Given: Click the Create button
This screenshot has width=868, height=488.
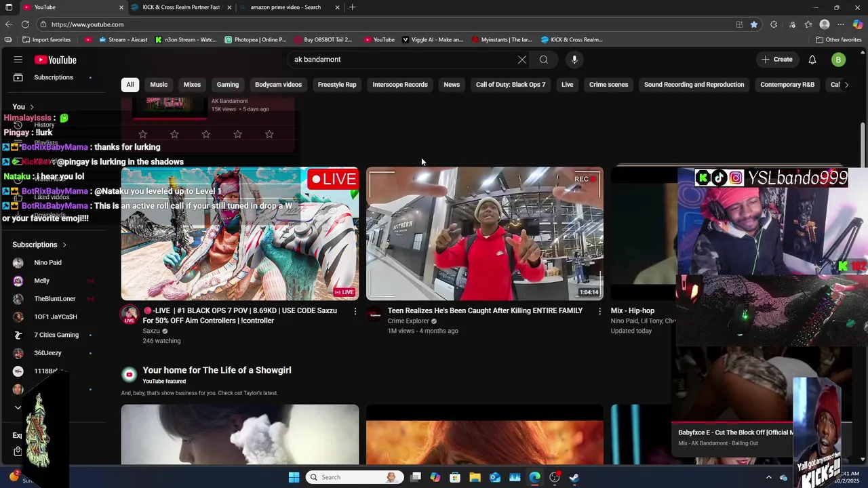Looking at the screenshot, I should click(776, 60).
